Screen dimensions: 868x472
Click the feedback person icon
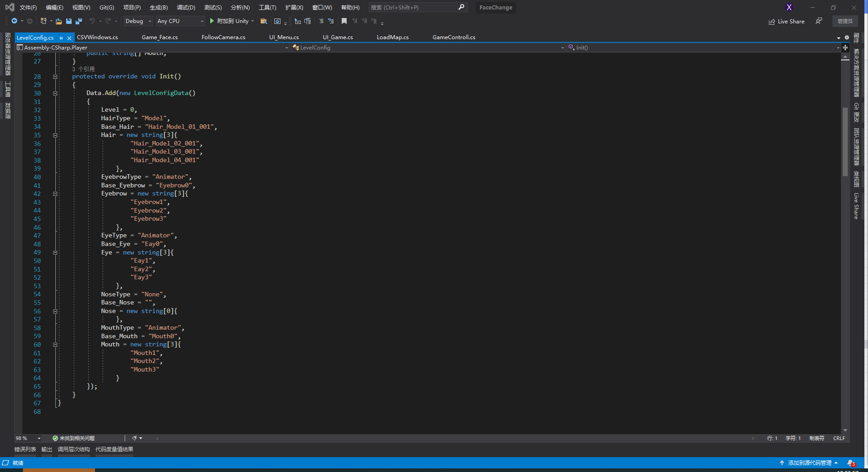[x=819, y=21]
